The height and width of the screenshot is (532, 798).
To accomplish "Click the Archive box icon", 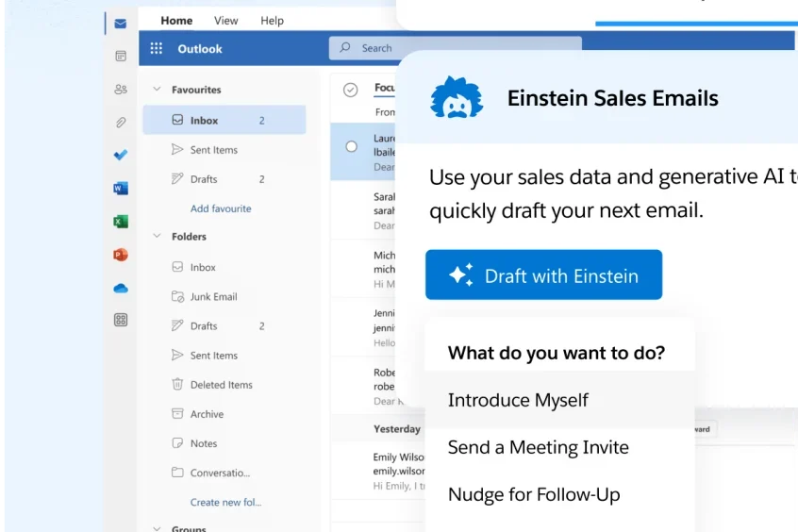I will 177,413.
